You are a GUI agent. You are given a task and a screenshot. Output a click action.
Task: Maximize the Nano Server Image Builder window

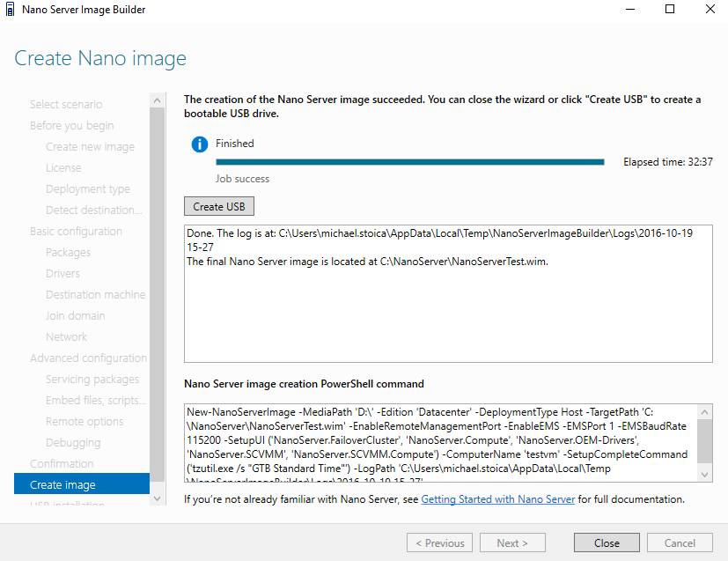pyautogui.click(x=670, y=10)
